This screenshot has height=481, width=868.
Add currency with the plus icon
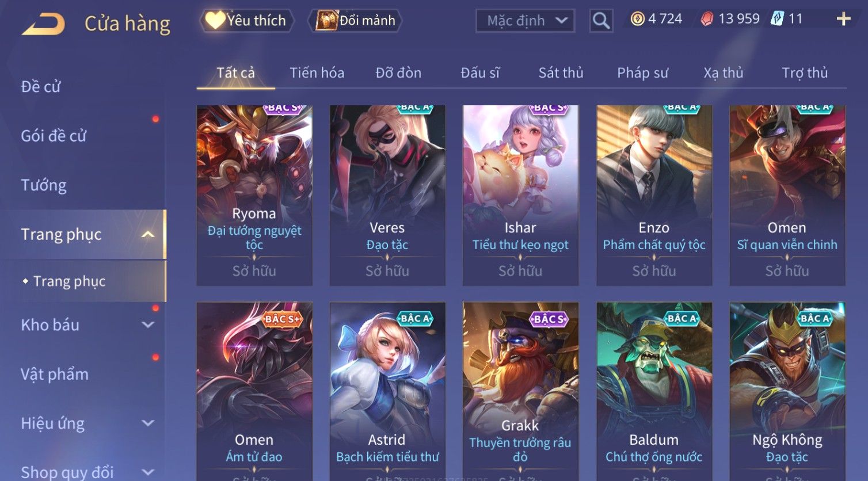(x=843, y=19)
